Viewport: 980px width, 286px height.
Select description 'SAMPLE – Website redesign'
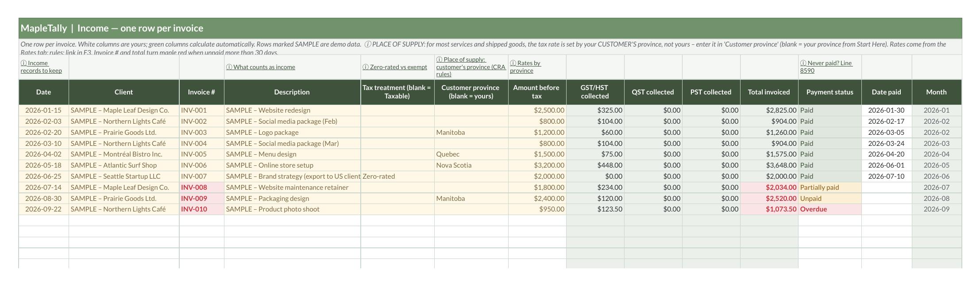point(292,110)
